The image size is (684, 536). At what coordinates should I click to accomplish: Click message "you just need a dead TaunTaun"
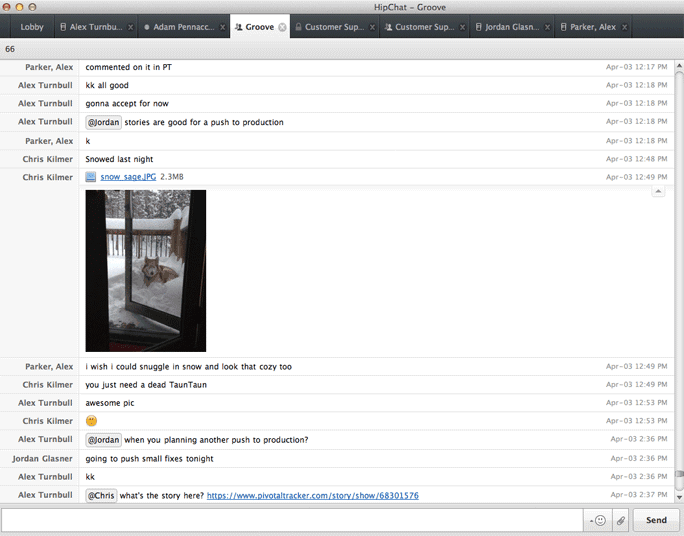coord(146,385)
